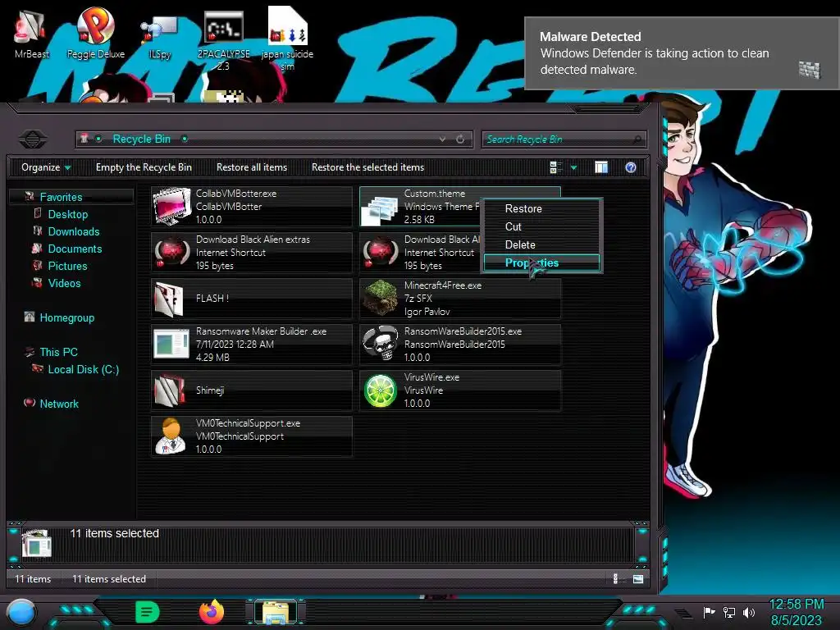Choose Properties from the context menu

pyautogui.click(x=541, y=262)
